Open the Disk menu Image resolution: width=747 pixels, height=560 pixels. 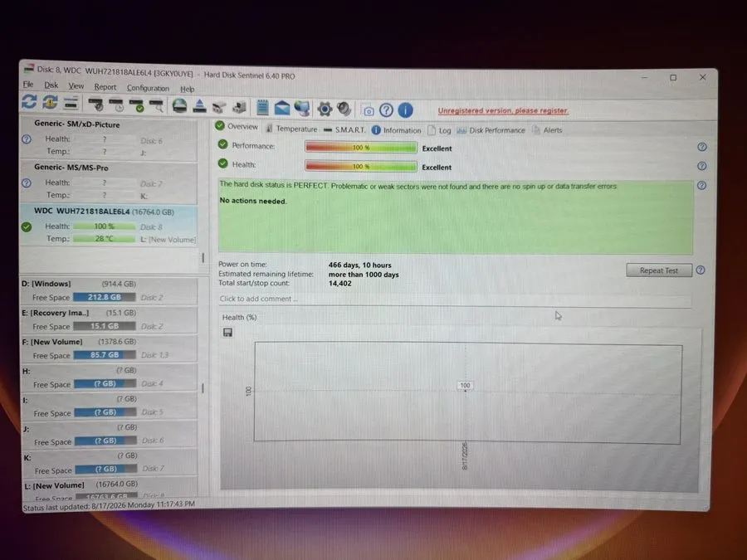point(51,85)
